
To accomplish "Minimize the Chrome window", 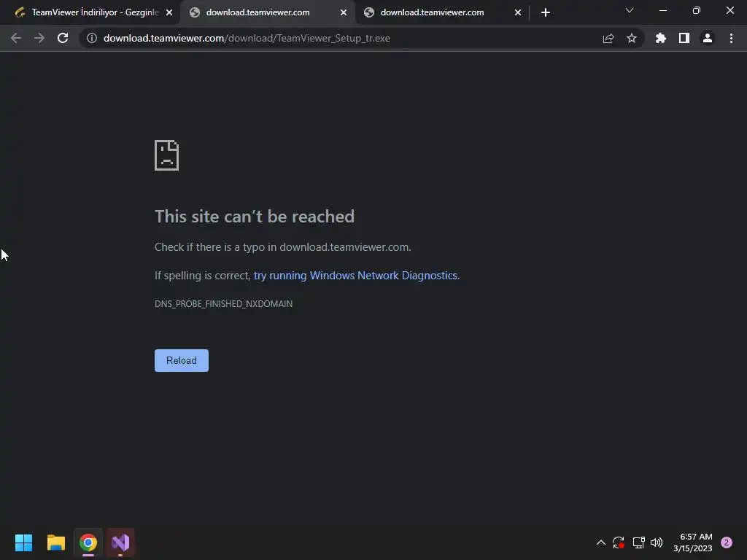I will pyautogui.click(x=662, y=10).
